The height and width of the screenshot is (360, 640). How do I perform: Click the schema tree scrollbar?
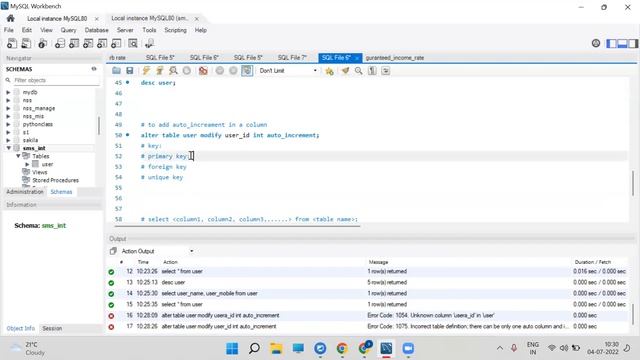(99, 125)
